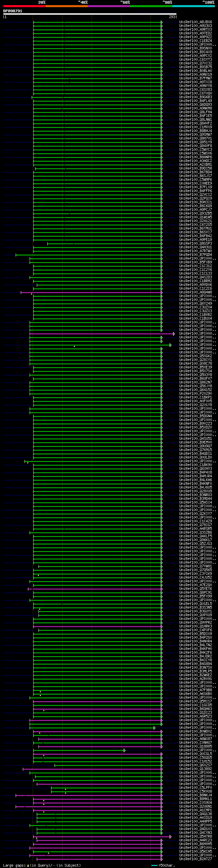
Task: Select hit UniRef100_C5WYC3
Action: coord(196,150)
